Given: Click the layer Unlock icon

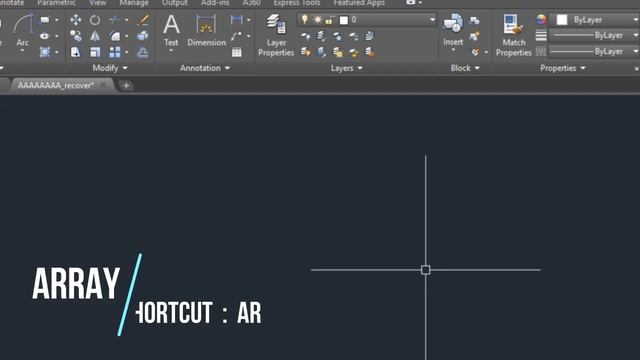Looking at the screenshot, I should (353, 52).
